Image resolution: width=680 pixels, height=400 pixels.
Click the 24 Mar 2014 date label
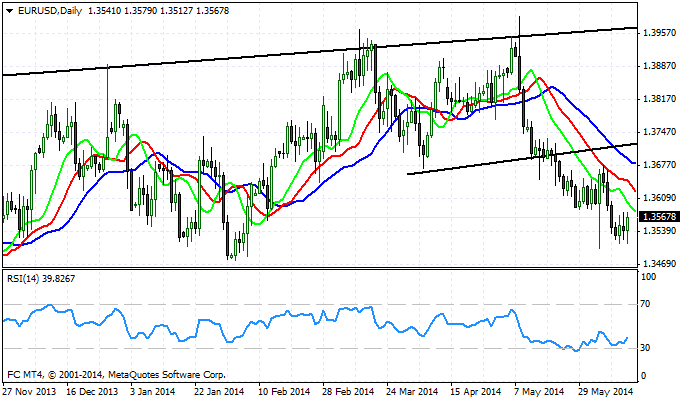point(412,391)
